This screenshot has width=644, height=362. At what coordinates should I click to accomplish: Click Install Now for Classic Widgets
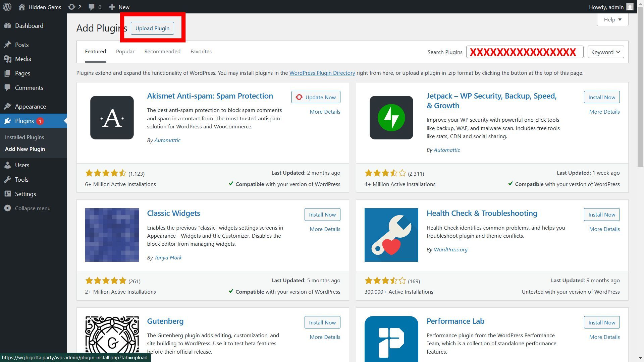pos(322,215)
